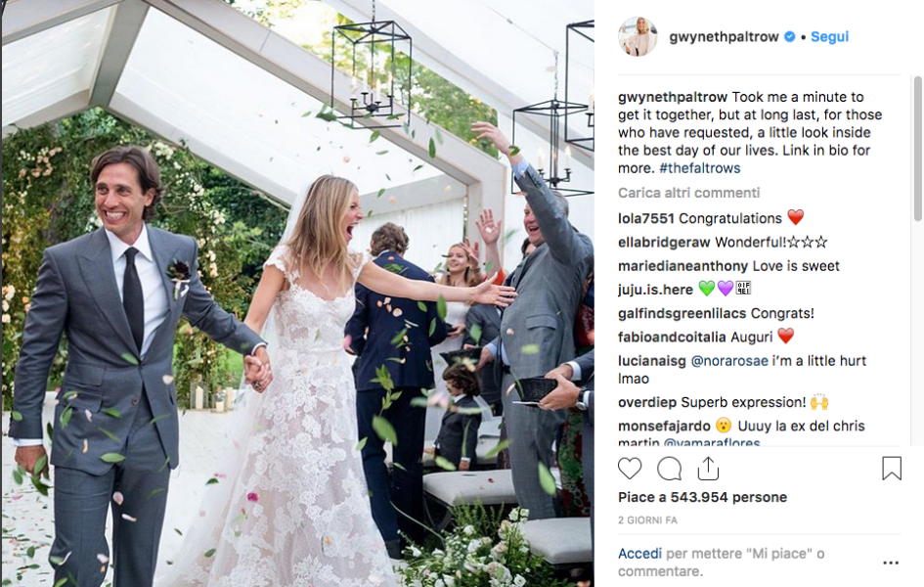Open the three-dot more options menu

(x=891, y=563)
